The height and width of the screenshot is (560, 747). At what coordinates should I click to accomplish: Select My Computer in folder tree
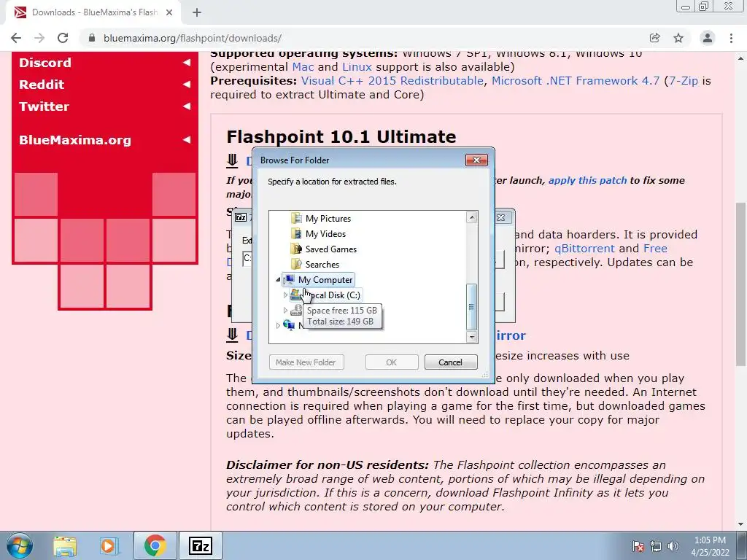[x=325, y=280]
